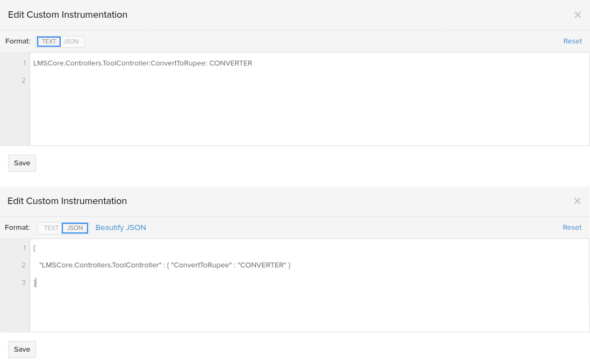
Task: Reset the top Custom Instrumentation content
Action: [x=572, y=41]
